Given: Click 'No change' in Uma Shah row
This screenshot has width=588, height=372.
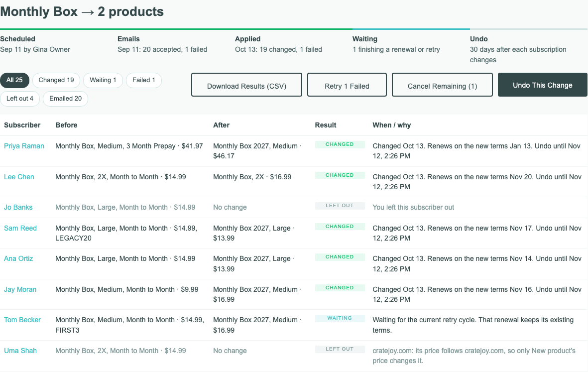Looking at the screenshot, I should 230,351.
